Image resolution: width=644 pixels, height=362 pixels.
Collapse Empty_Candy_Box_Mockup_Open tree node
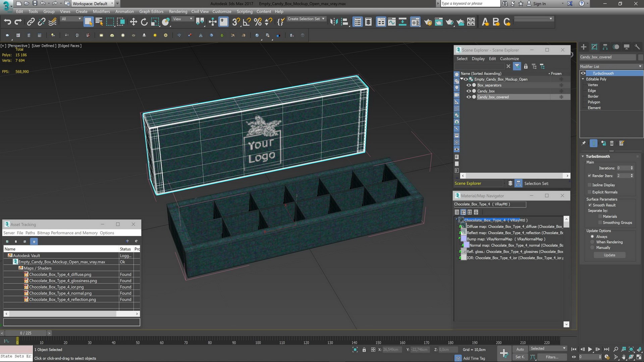coord(462,79)
